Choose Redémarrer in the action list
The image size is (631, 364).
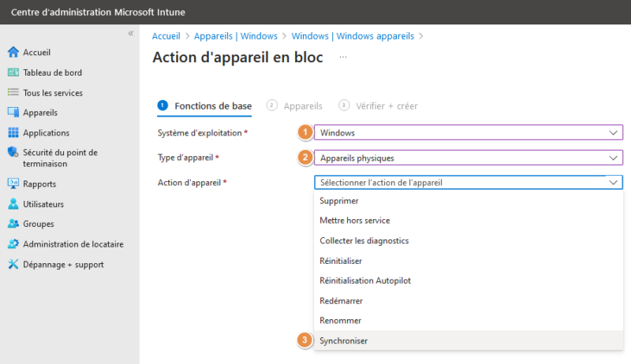342,300
